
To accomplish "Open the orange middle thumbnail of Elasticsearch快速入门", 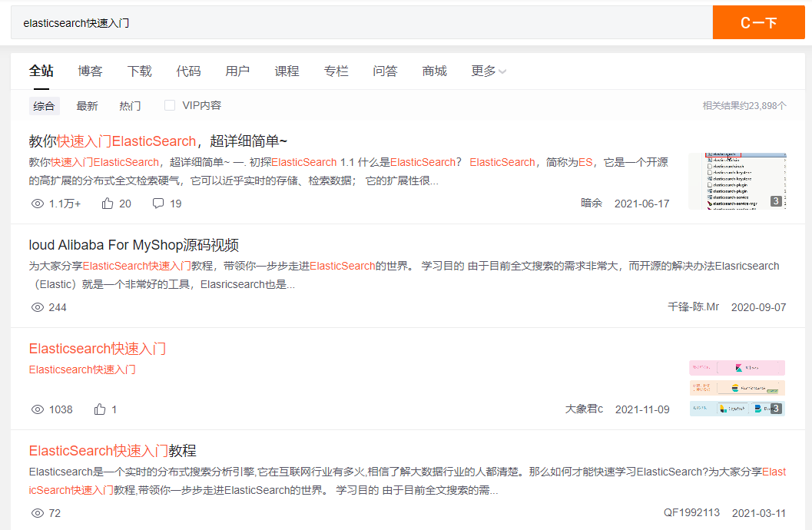I will coord(737,388).
